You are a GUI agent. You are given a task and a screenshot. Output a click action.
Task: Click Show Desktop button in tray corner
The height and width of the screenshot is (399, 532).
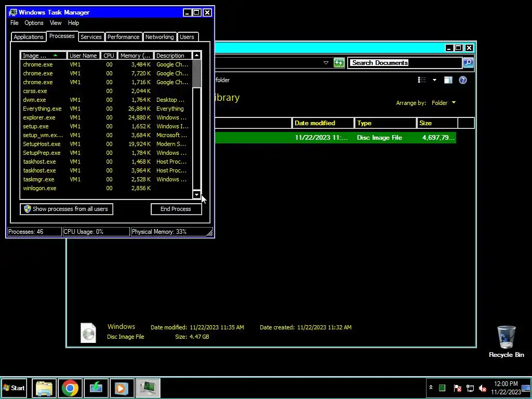(526, 388)
